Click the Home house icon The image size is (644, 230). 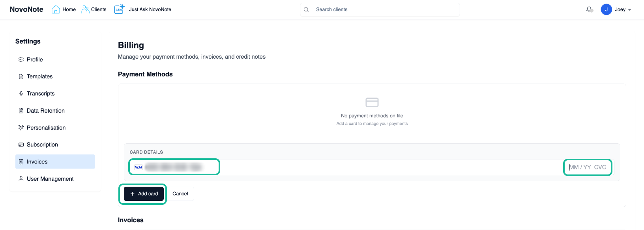(x=56, y=9)
